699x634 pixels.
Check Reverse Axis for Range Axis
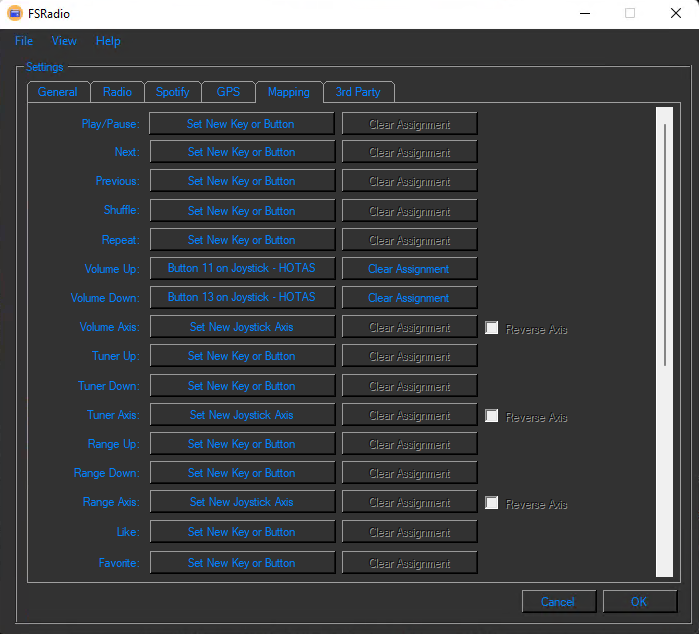pos(492,503)
